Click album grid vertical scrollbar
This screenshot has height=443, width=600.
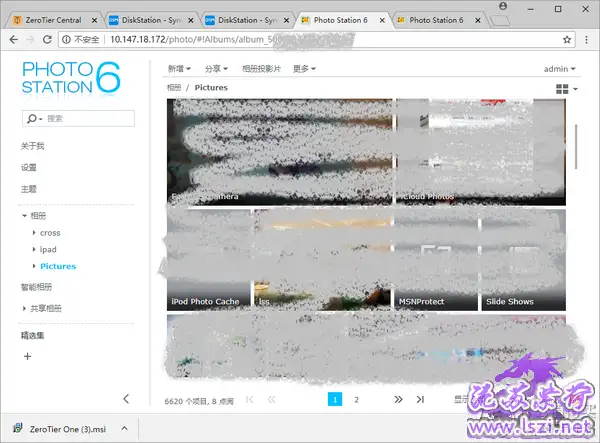pyautogui.click(x=576, y=147)
